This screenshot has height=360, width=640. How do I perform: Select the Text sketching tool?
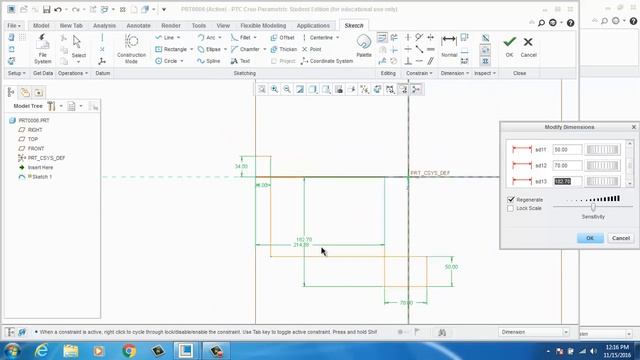(240, 61)
